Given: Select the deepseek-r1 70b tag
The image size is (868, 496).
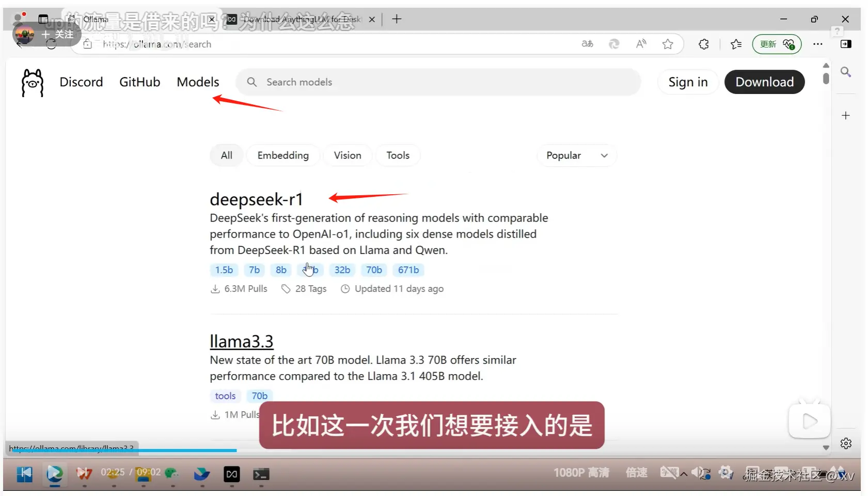Looking at the screenshot, I should (374, 270).
